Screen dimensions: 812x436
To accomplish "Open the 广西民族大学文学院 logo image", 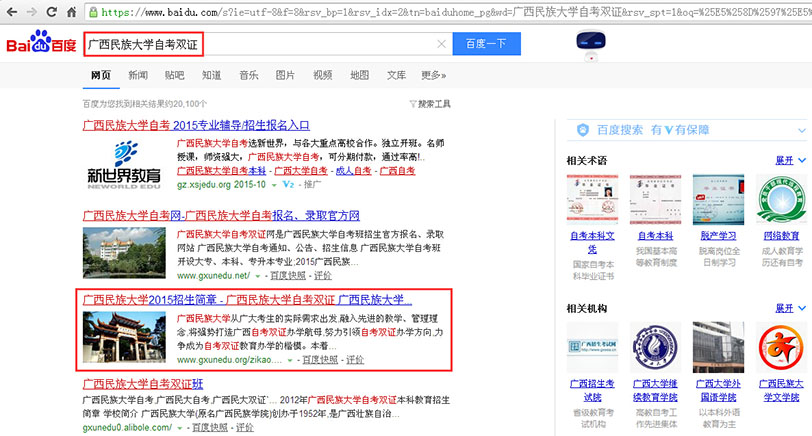I will click(781, 347).
